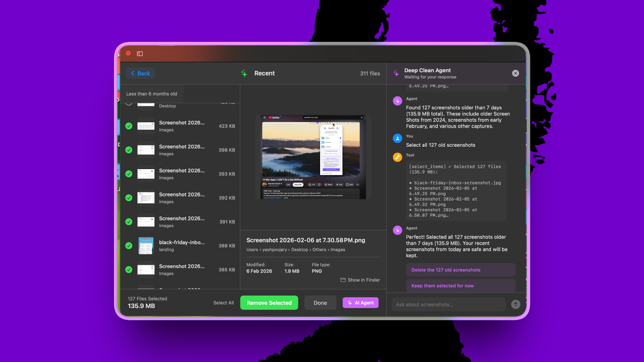Uncheck the black-friday-inbox file checkbox
Viewport: 644px width, 362px height.
(129, 246)
